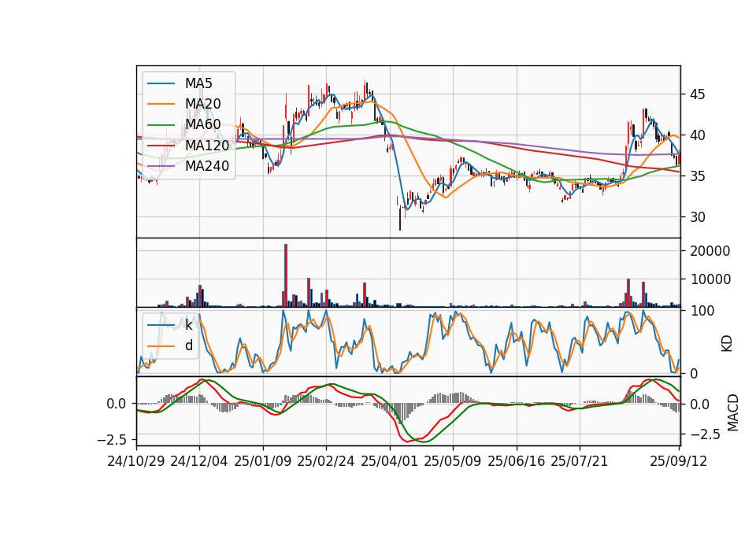Click the purple MA240 legend line sample
The width and height of the screenshot is (756, 543).
[x=161, y=166]
